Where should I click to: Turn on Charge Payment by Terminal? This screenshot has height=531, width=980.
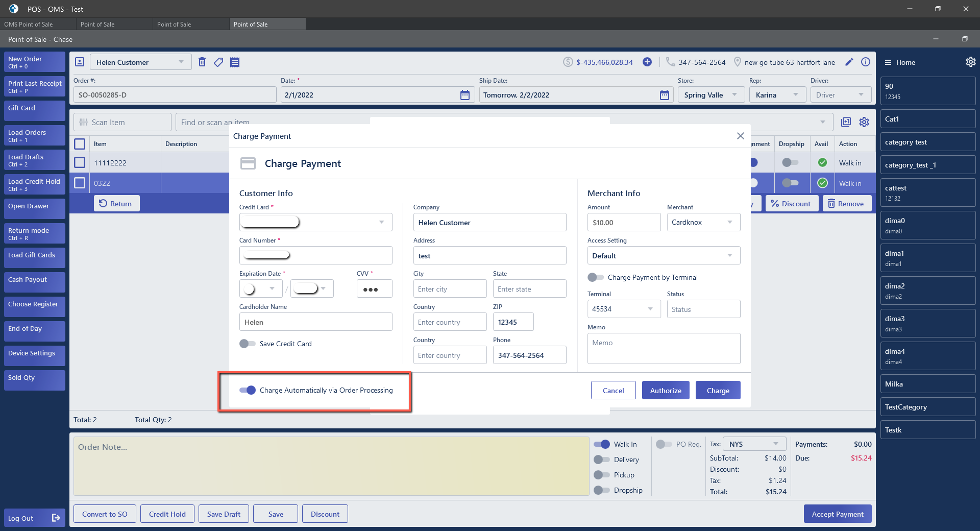596,277
